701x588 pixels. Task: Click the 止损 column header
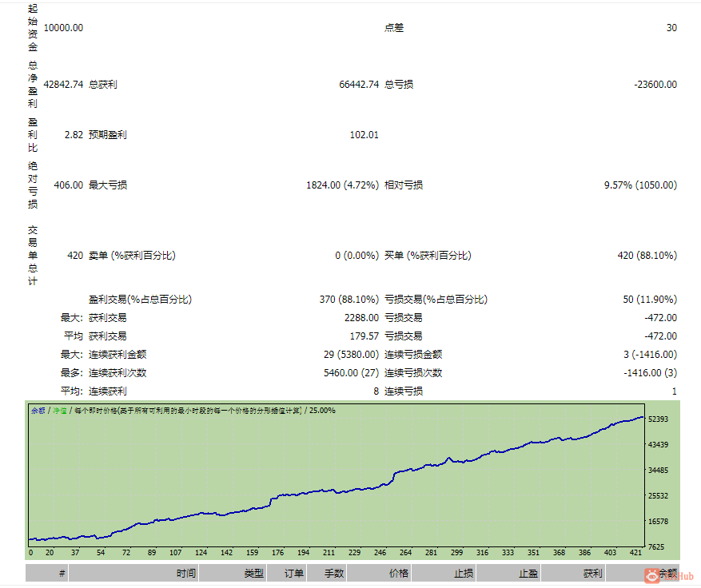coord(444,574)
